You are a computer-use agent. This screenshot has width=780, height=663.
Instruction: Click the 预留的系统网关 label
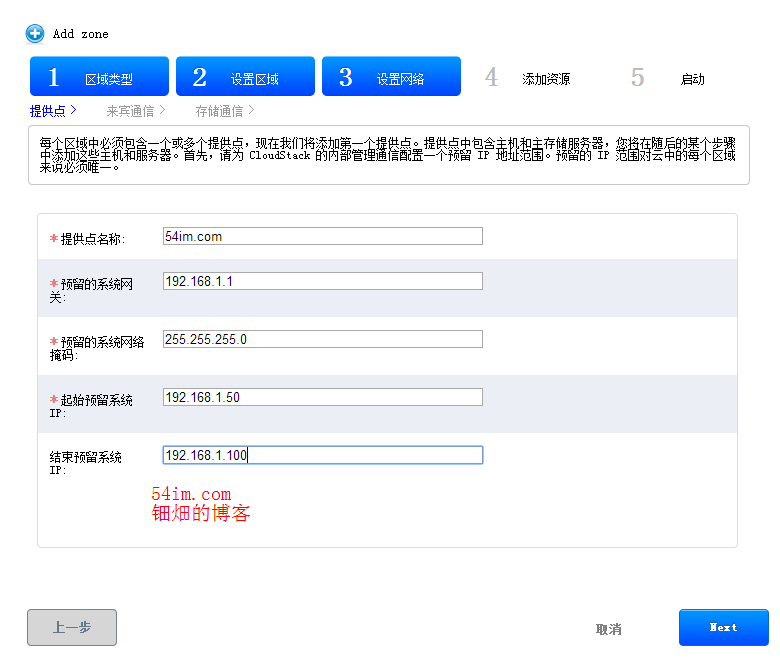click(x=91, y=290)
